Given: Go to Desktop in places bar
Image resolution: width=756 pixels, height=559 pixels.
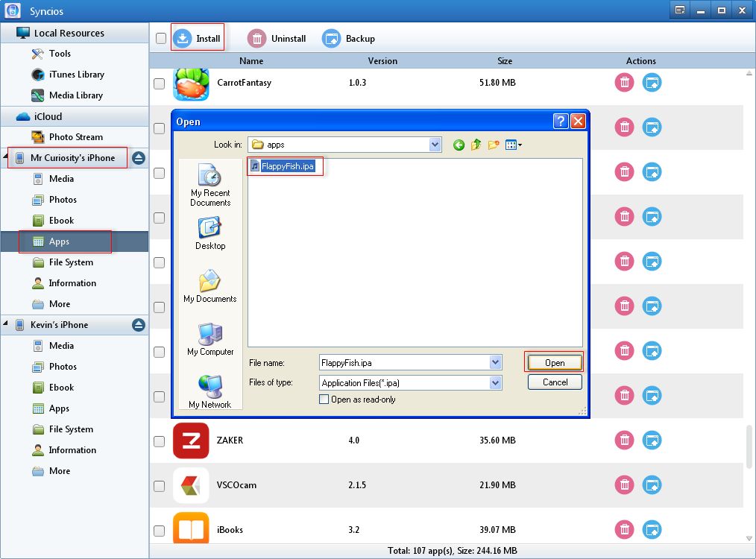Looking at the screenshot, I should [210, 234].
